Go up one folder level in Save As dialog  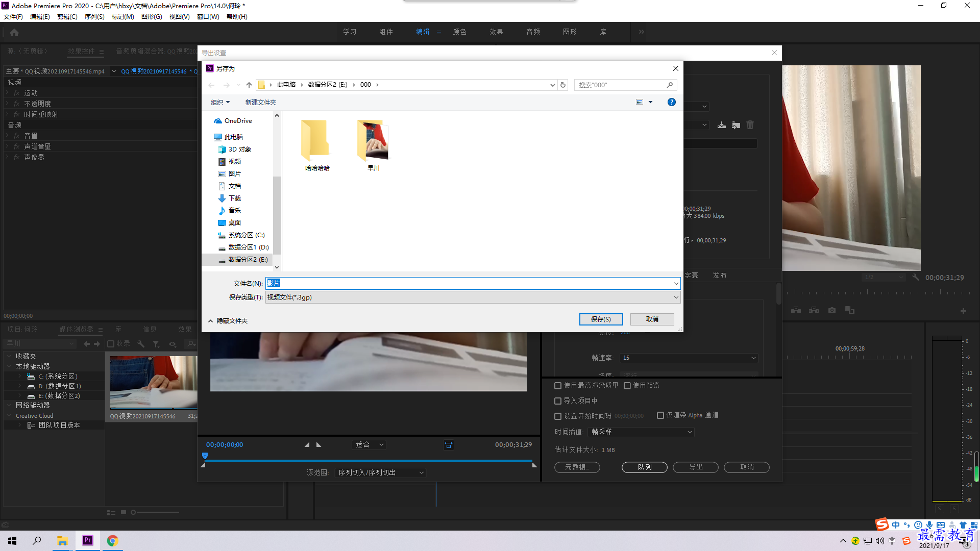click(249, 85)
